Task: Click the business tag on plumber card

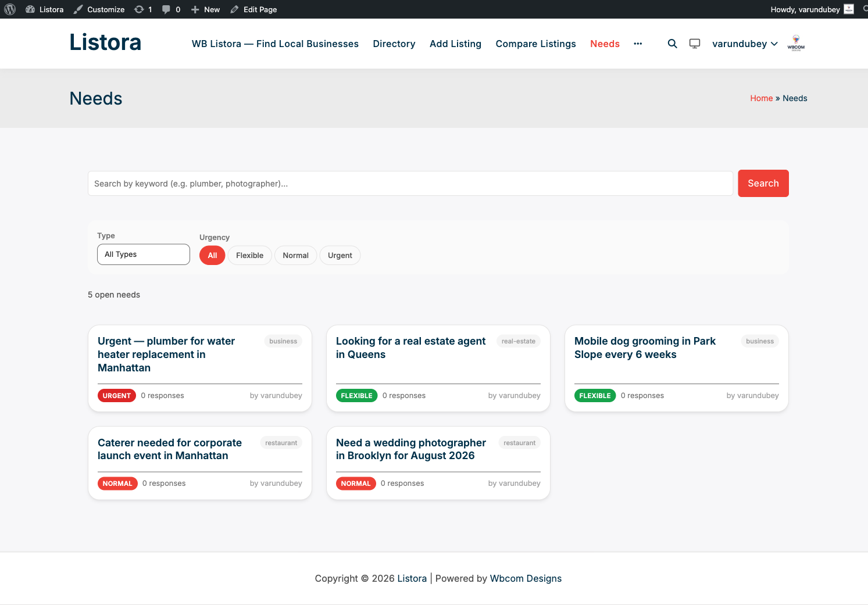Action: (283, 341)
